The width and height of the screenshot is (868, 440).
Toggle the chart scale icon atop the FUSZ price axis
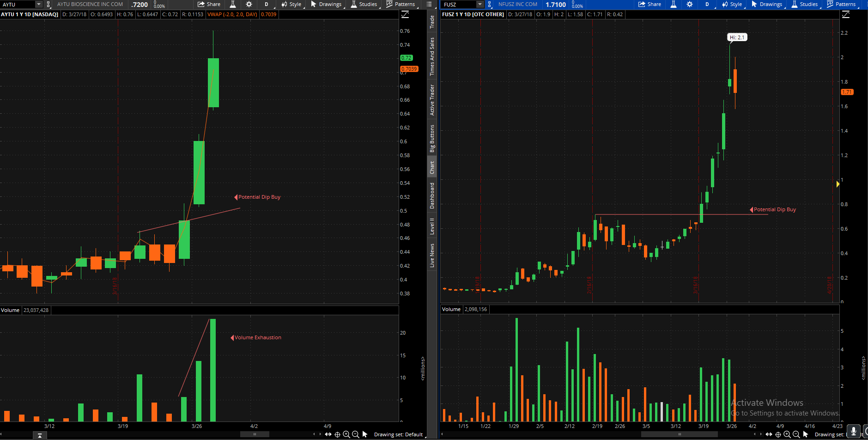coord(846,15)
